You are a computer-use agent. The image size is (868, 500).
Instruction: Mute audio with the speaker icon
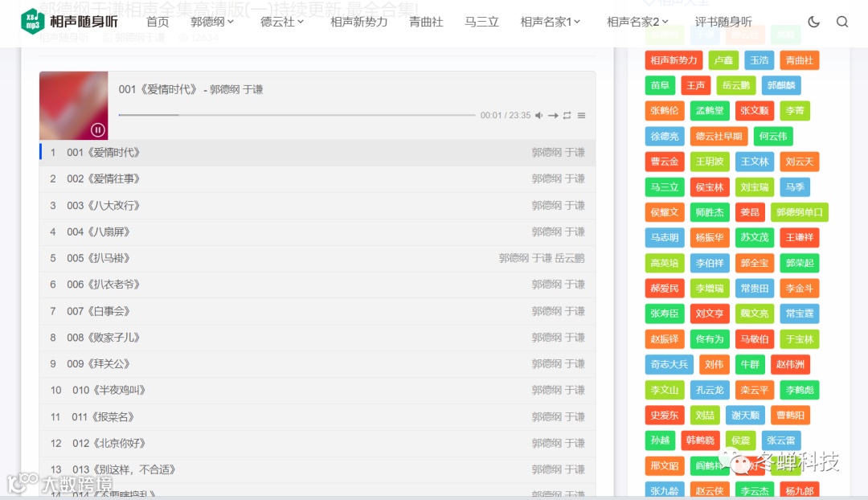tap(538, 115)
